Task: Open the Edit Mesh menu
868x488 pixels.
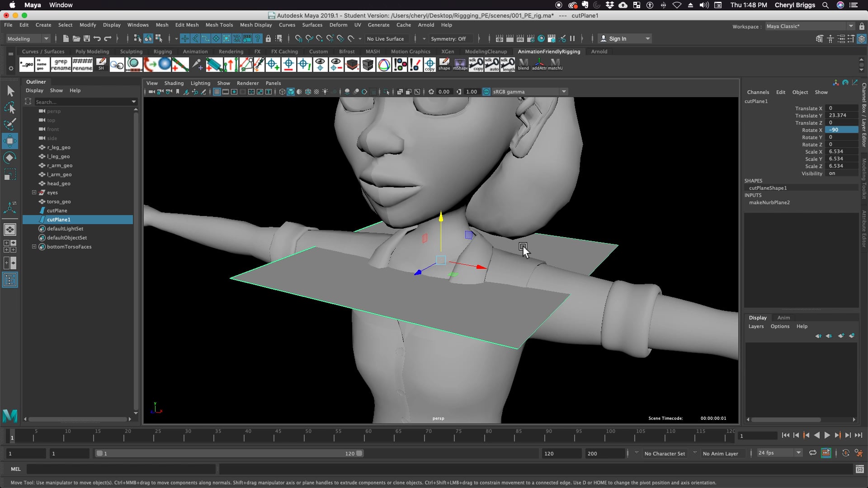Action: (x=187, y=25)
